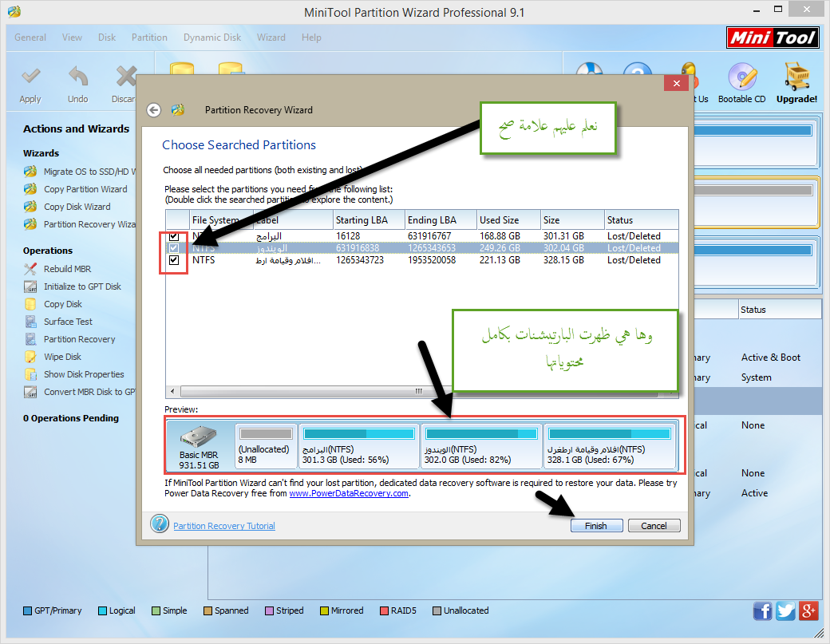Select the 328.1 GB NTFS preview partition
Image resolution: width=830 pixels, height=644 pixels.
click(x=610, y=445)
